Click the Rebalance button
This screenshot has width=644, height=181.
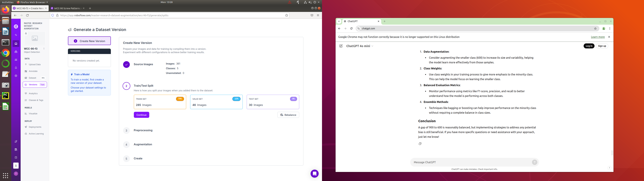288,115
